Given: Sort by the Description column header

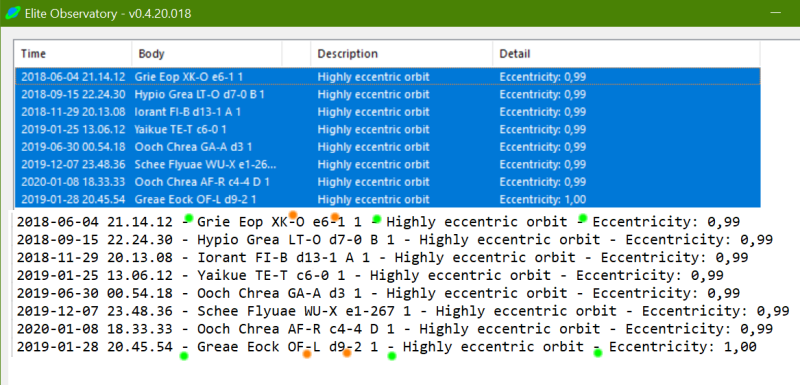Looking at the screenshot, I should (x=402, y=54).
